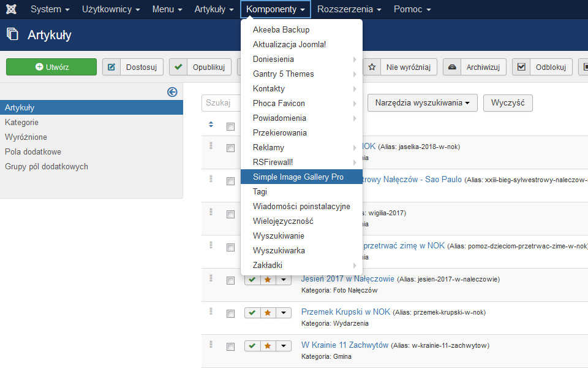This screenshot has width=588, height=368.
Task: Tick the select-all articles checkbox
Action: click(x=231, y=126)
